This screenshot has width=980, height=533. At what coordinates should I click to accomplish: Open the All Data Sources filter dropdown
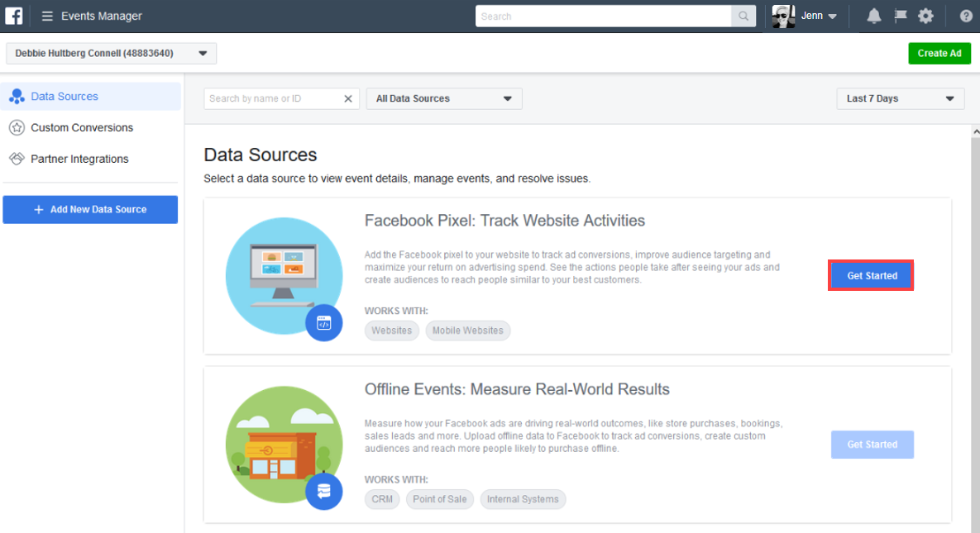click(x=444, y=98)
